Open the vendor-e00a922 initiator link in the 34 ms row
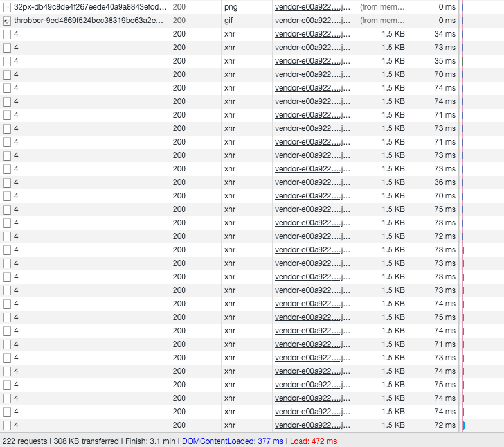The width and height of the screenshot is (504, 447). coord(312,34)
